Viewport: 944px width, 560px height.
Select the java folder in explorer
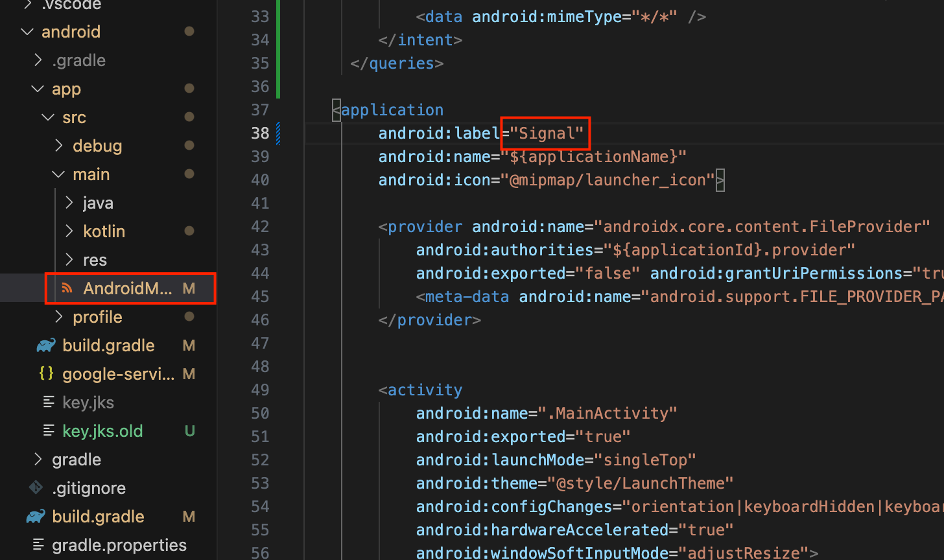click(98, 203)
